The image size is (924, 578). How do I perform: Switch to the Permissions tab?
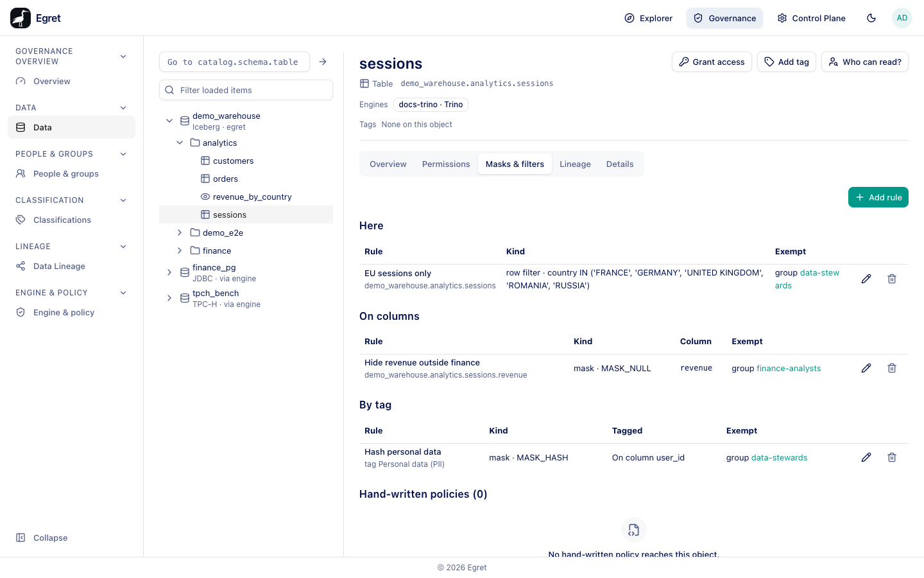[446, 164]
